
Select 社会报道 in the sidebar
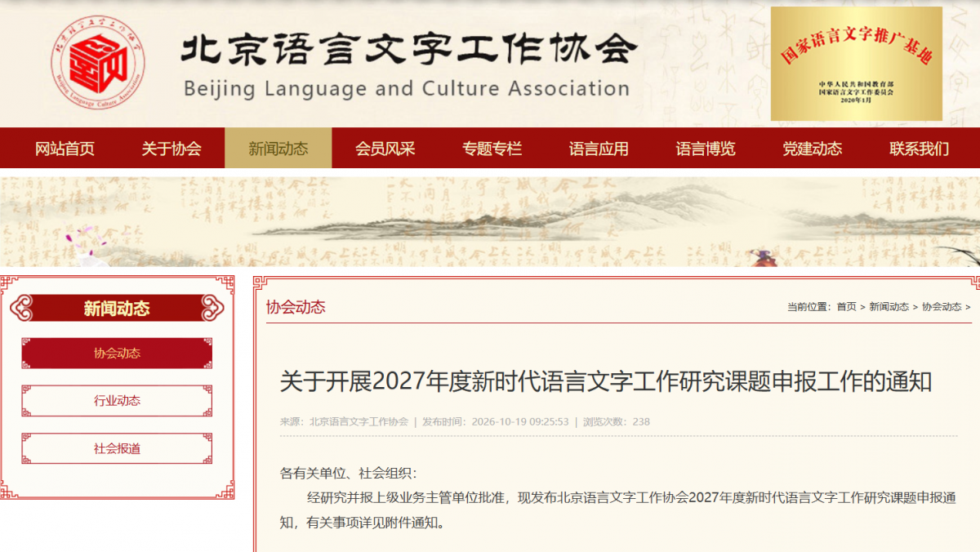(x=117, y=448)
